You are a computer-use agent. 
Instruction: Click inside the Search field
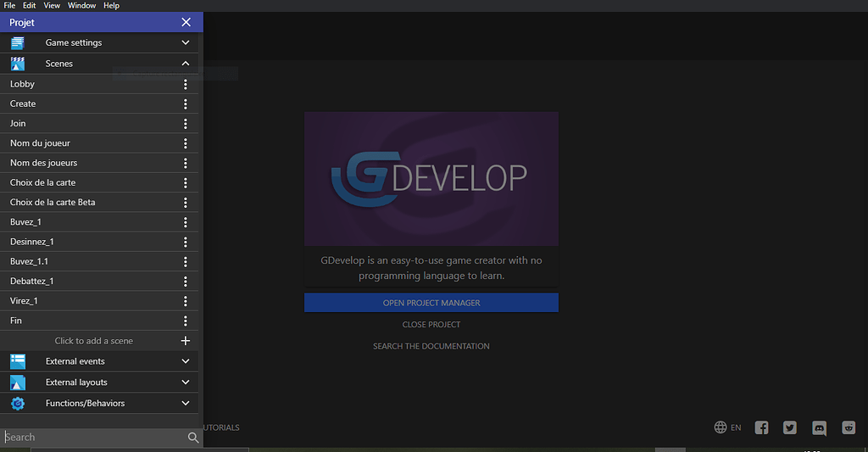94,438
